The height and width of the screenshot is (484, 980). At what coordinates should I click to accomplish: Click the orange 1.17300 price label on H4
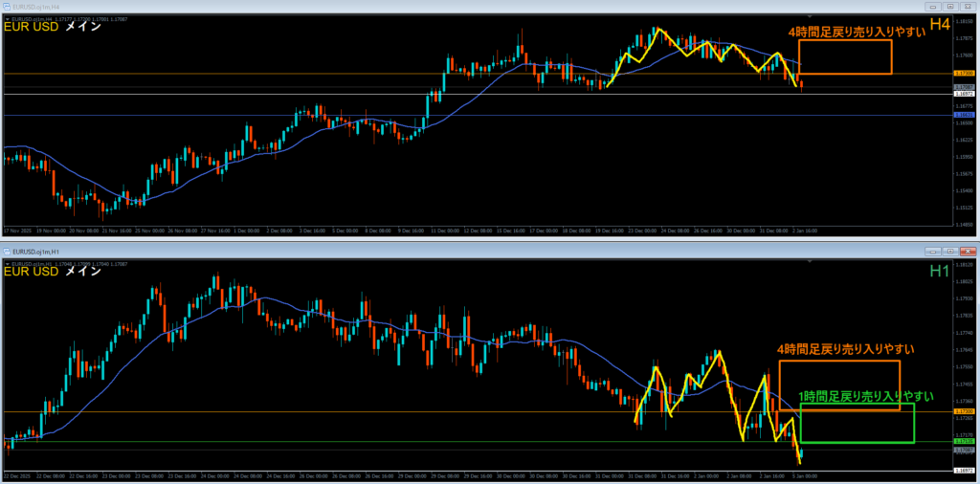[x=964, y=74]
